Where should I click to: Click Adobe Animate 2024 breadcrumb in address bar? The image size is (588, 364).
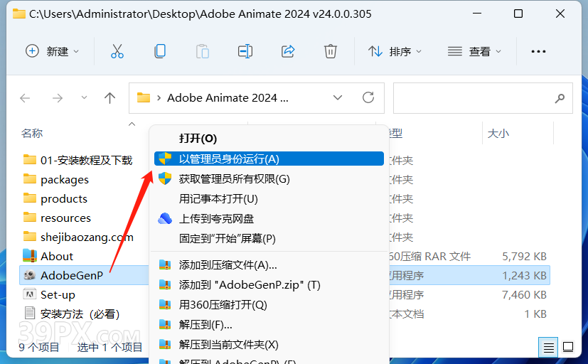click(228, 98)
